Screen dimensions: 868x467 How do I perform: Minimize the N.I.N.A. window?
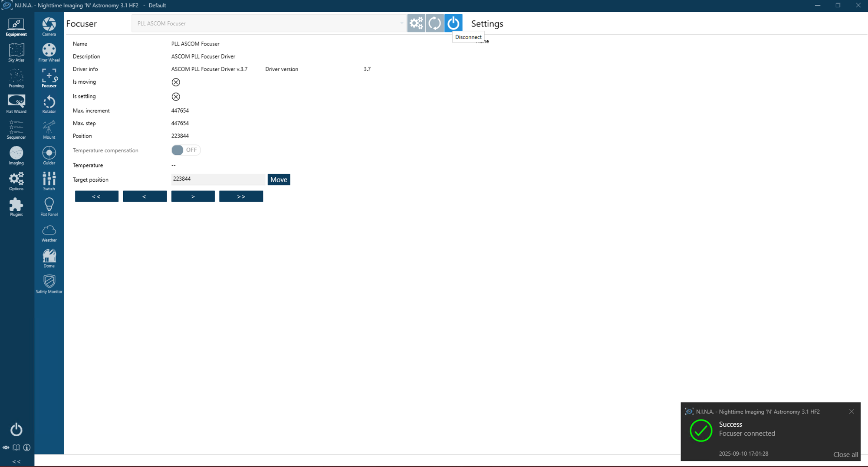(818, 5)
